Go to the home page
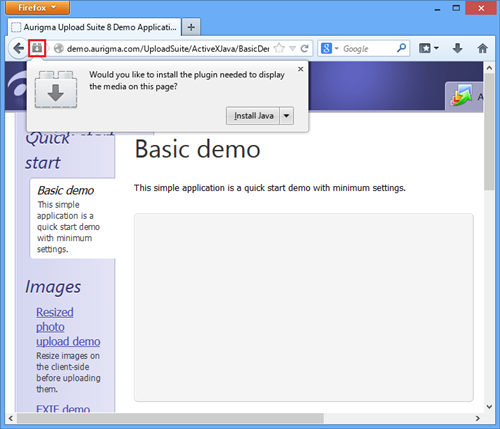 pyautogui.click(x=482, y=49)
